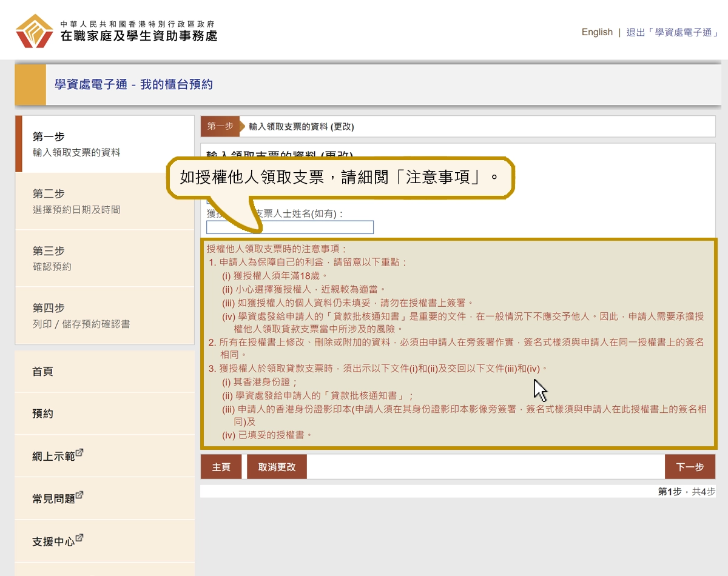Go to 首頁 from the sidebar
Viewport: 728px width, 576px height.
click(41, 372)
